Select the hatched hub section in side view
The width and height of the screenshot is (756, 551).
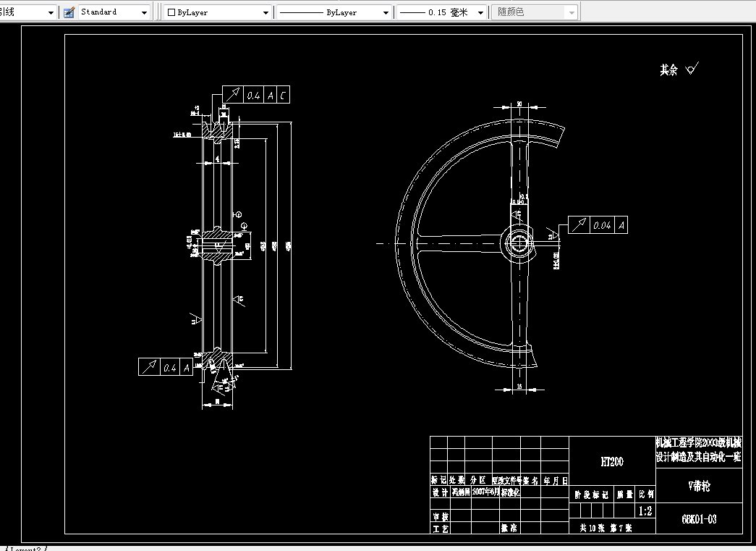[x=218, y=246]
